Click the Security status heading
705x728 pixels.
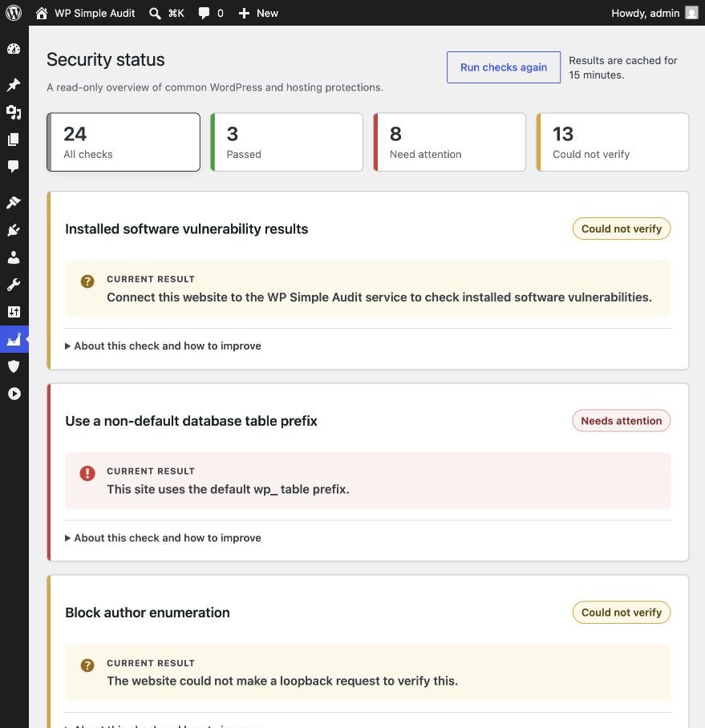(105, 60)
